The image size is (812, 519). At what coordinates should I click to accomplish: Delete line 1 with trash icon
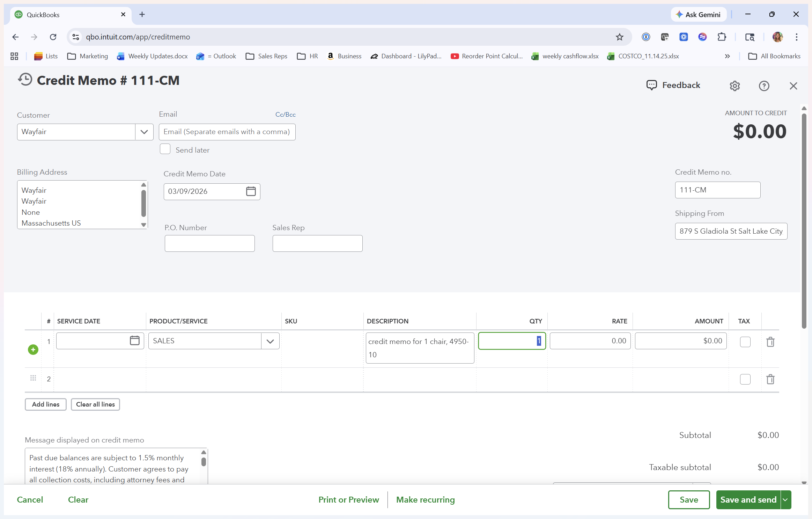point(770,342)
